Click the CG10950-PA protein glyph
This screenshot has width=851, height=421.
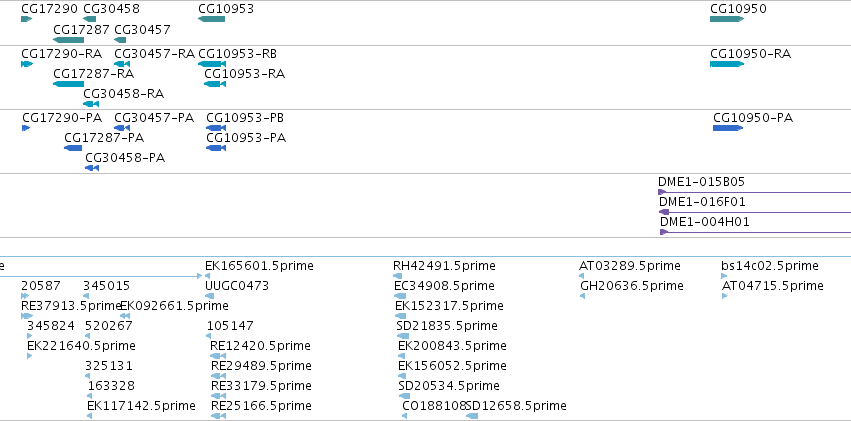[728, 128]
